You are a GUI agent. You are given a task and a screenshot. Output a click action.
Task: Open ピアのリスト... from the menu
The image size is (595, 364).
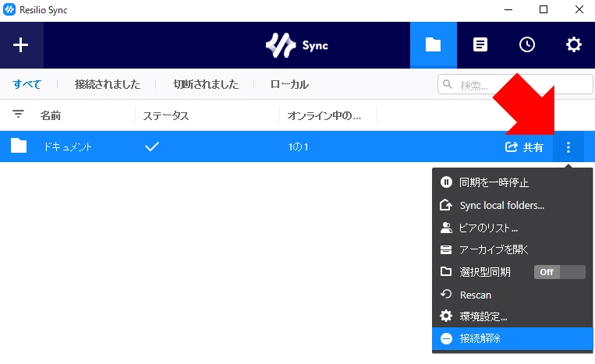pos(512,228)
